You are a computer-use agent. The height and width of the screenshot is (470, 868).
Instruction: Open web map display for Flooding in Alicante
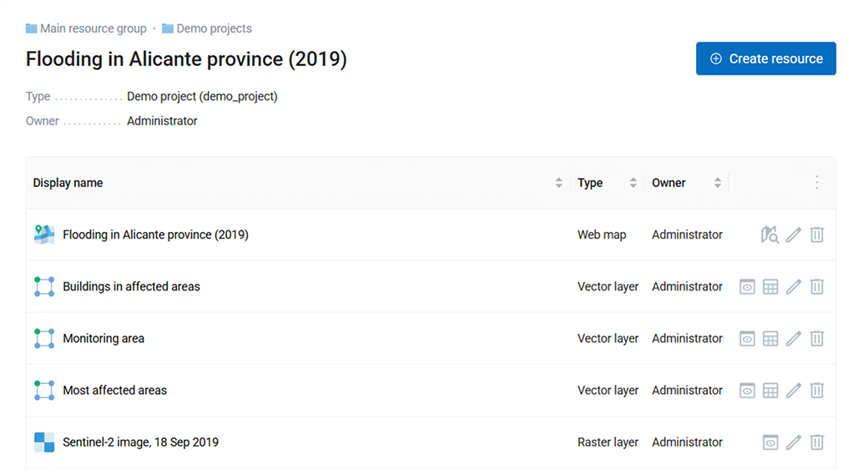(x=770, y=235)
